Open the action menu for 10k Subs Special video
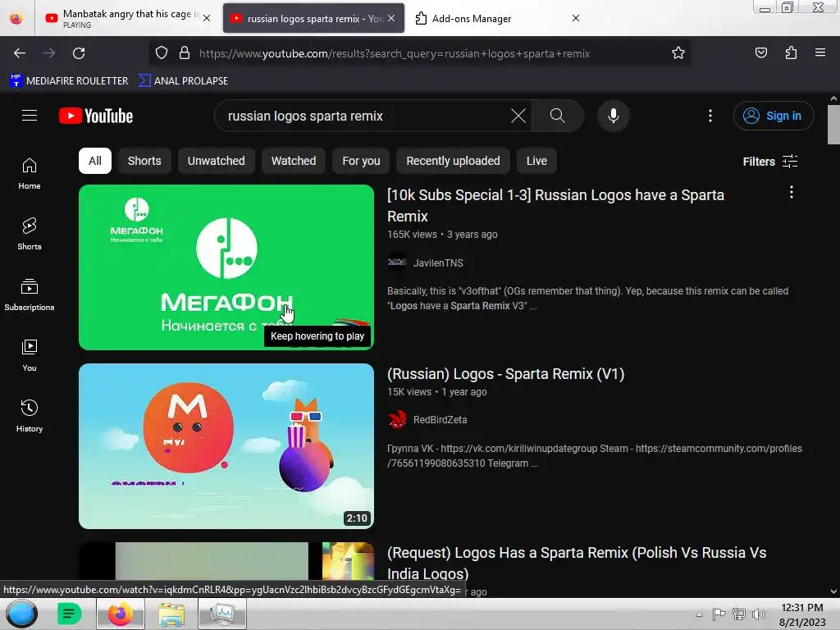The image size is (840, 630). (x=792, y=192)
